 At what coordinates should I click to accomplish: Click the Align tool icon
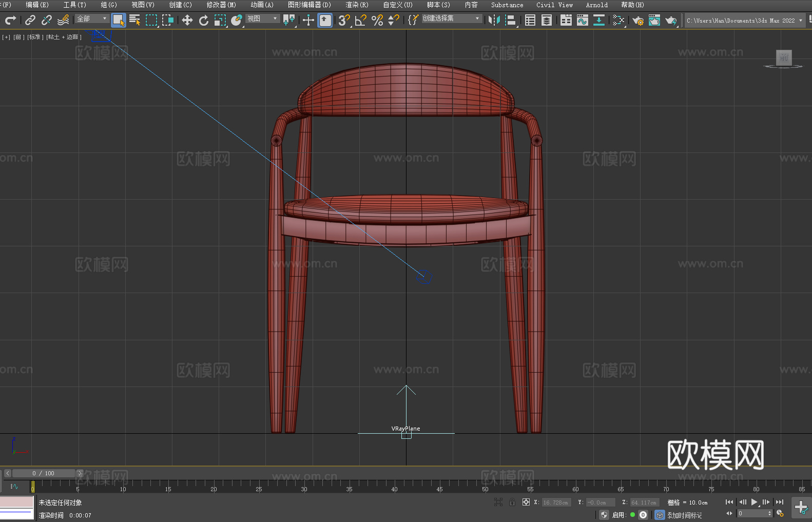click(511, 20)
